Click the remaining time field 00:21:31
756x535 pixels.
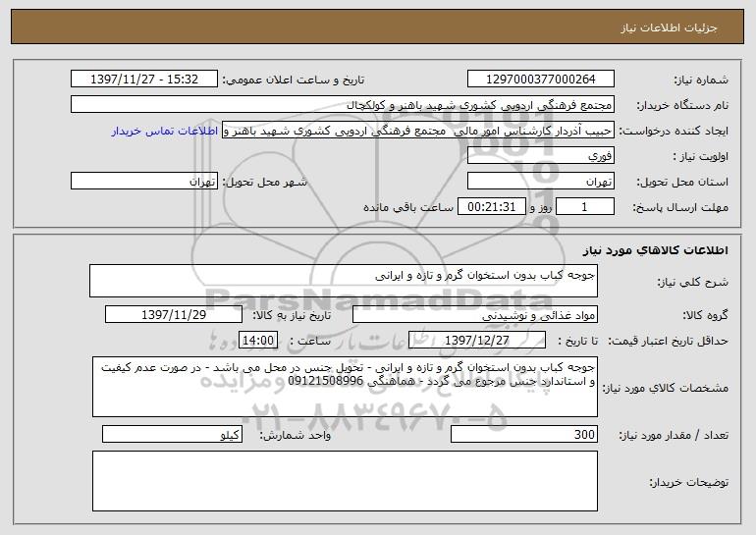[x=491, y=207]
